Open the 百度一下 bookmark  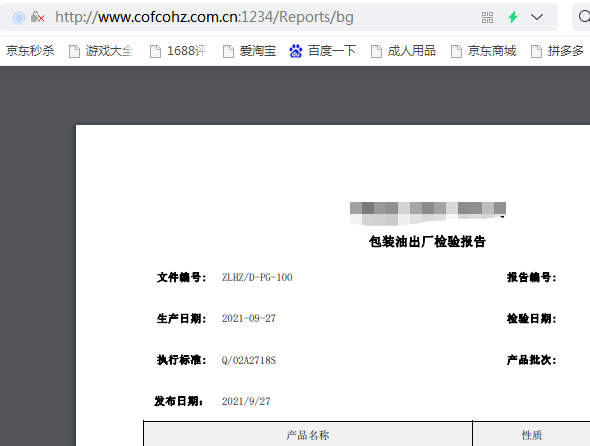pos(332,50)
